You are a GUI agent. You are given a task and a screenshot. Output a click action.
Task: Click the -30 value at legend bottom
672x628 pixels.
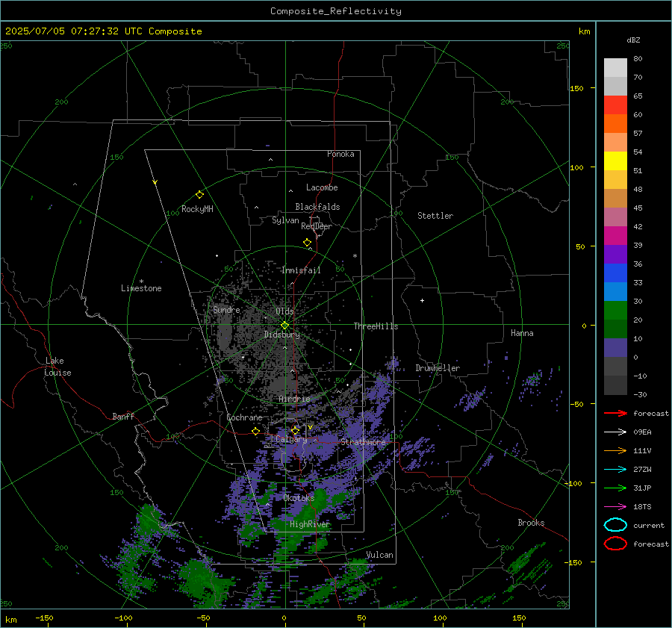pos(640,394)
